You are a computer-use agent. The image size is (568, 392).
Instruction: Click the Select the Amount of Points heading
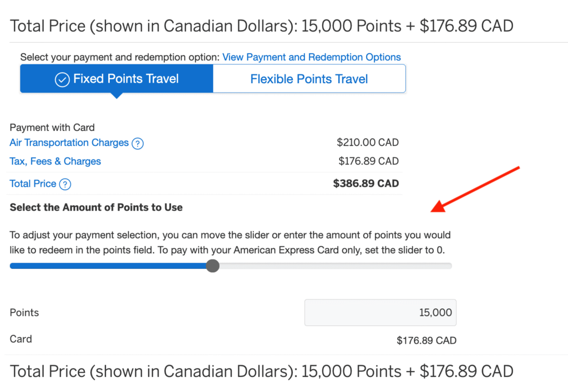coord(95,207)
